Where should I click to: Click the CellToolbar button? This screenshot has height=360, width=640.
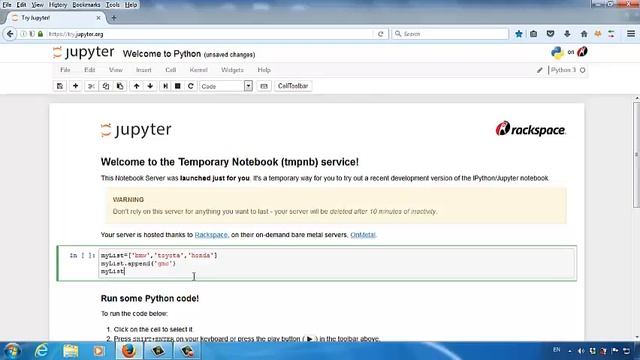pos(293,86)
